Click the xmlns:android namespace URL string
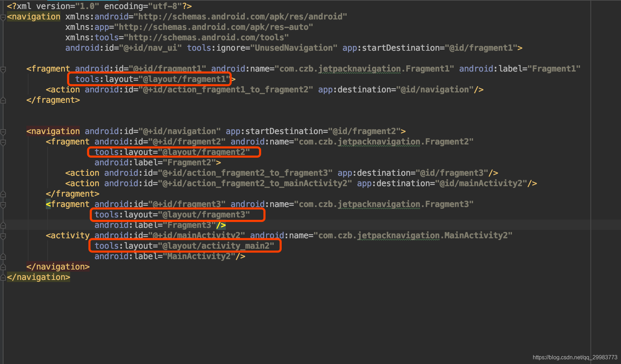This screenshot has height=364, width=621. point(240,17)
